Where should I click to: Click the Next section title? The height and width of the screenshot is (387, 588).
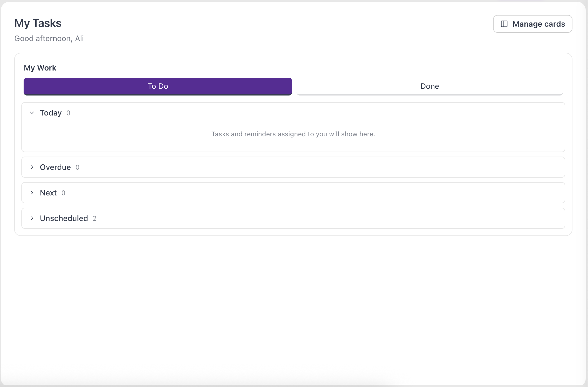point(48,193)
